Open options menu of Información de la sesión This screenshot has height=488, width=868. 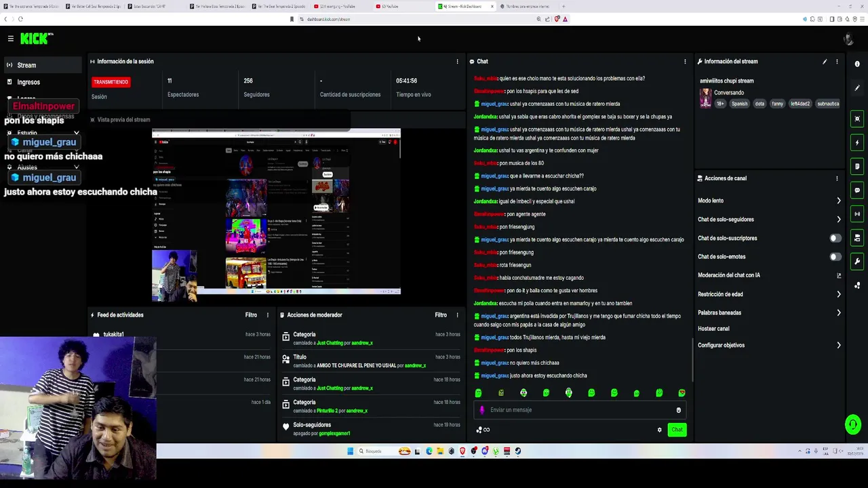coord(457,62)
